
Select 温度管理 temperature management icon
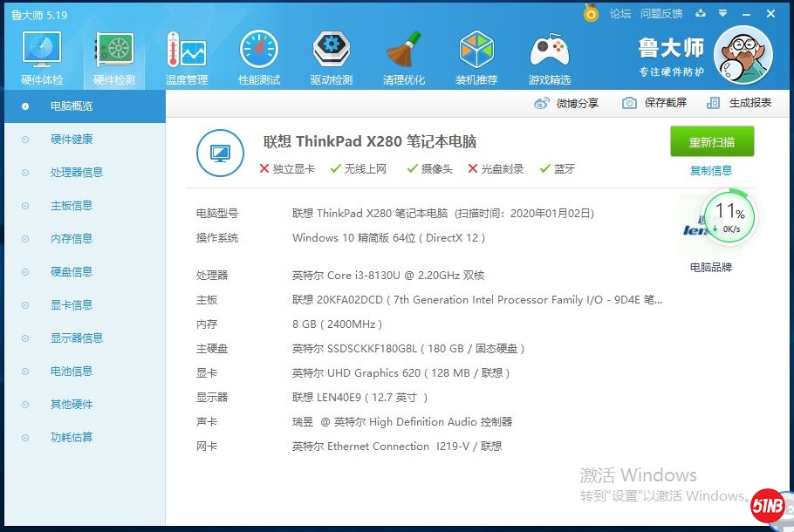[186, 54]
